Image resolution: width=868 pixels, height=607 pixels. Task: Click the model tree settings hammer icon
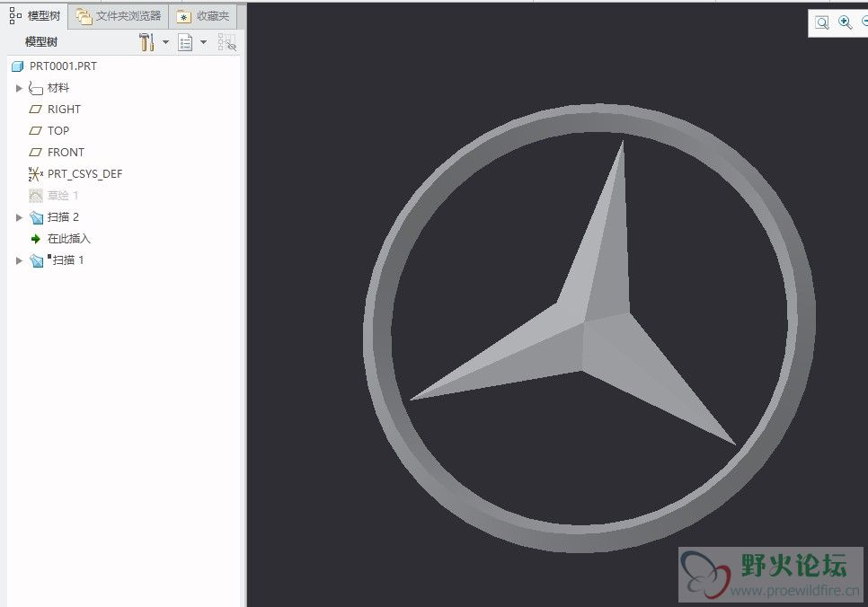tap(146, 42)
